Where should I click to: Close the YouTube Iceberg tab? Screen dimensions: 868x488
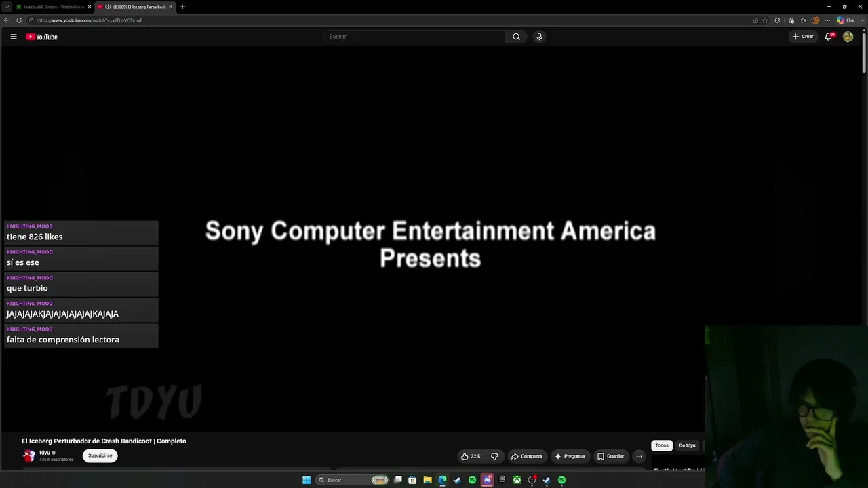(170, 7)
